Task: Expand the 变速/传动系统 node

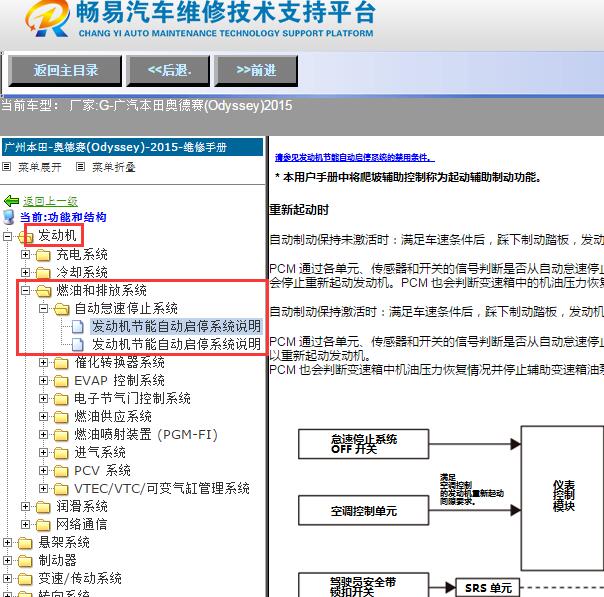Action: 7,579
